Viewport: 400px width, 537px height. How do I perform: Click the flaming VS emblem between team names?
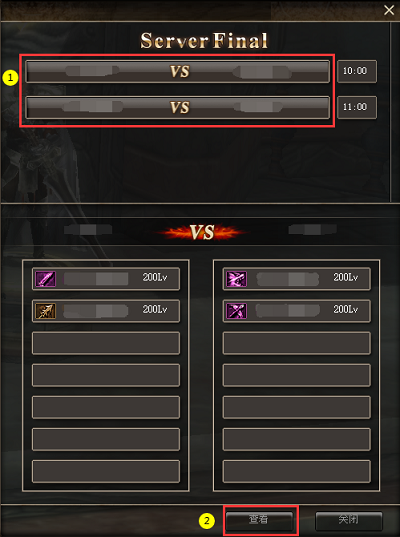click(202, 232)
